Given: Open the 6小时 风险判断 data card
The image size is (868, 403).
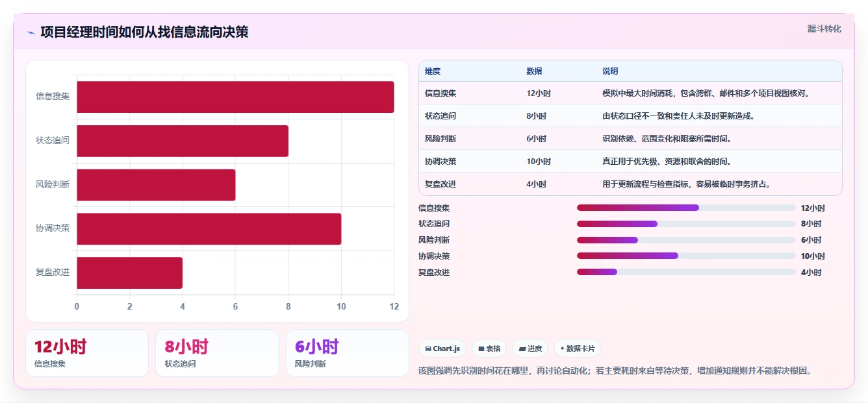Looking at the screenshot, I should [348, 353].
